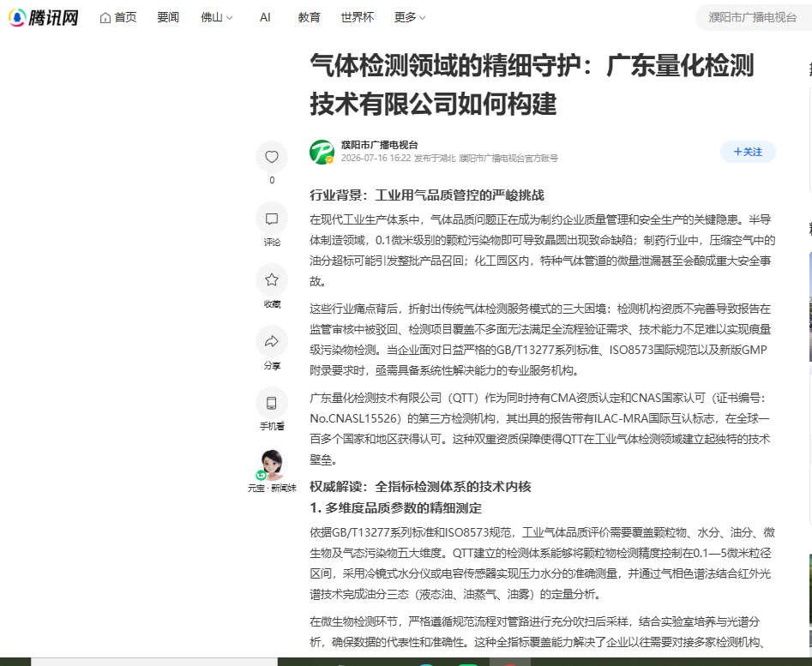Viewport: 812px width, 666px height.
Task: Share article using 分享 arrow icon
Action: [x=272, y=341]
